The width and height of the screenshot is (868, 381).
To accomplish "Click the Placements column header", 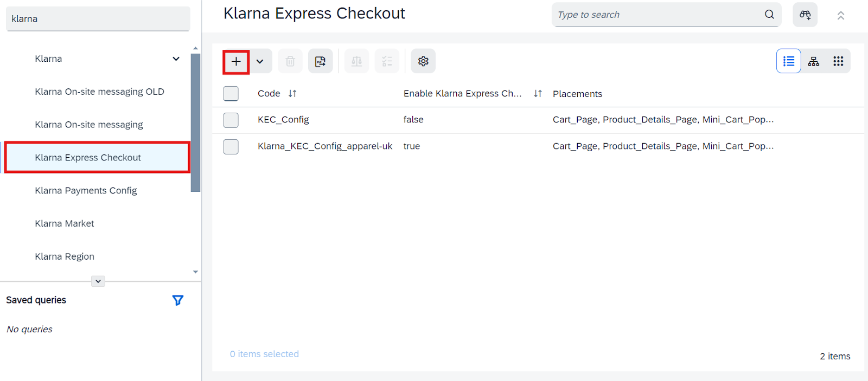I will click(577, 94).
